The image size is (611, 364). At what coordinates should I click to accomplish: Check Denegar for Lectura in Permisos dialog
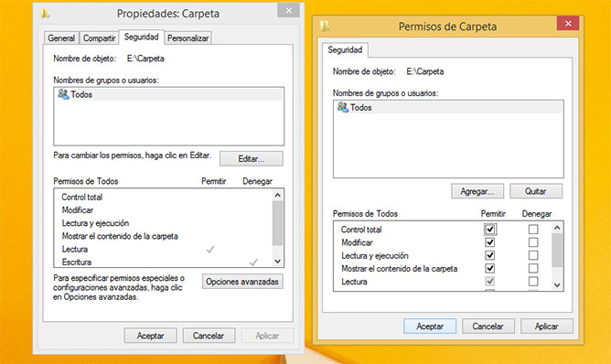(x=533, y=281)
